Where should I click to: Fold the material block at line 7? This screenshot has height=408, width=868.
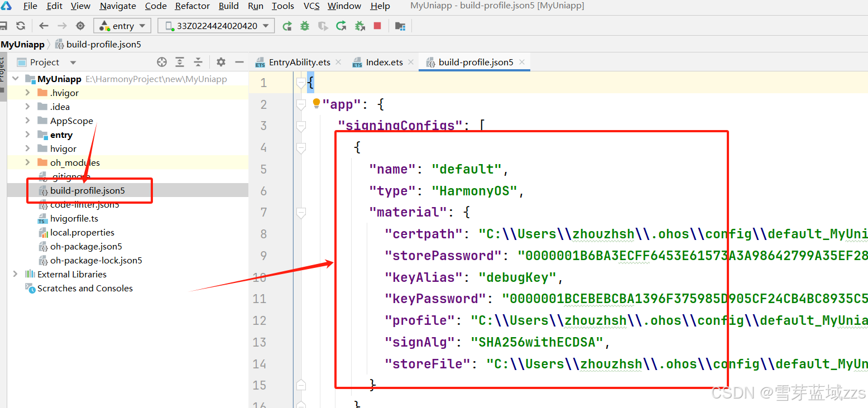(301, 212)
